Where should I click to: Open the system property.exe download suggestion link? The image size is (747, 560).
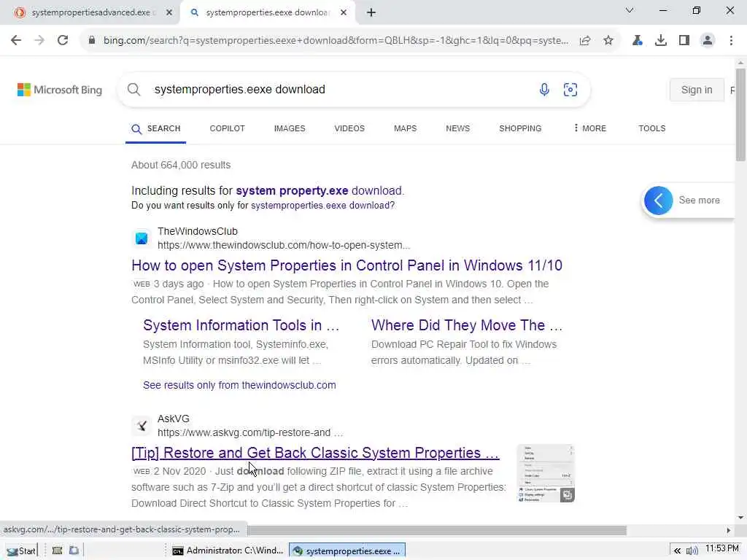[x=320, y=191]
